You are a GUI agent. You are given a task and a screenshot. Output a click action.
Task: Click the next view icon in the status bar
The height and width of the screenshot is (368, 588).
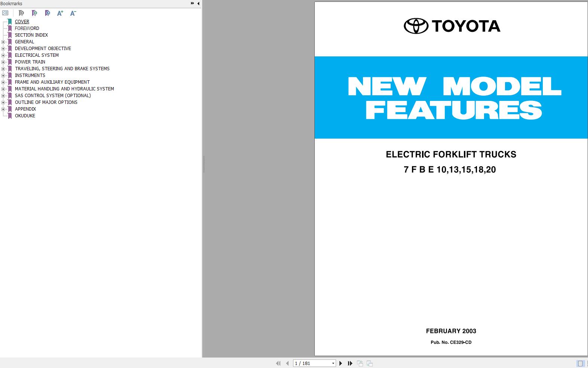pyautogui.click(x=370, y=363)
